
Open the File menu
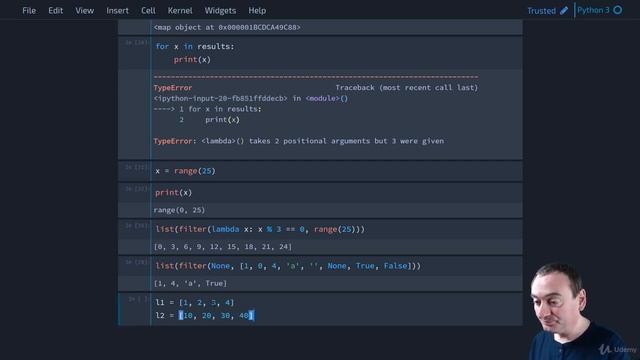tap(29, 11)
